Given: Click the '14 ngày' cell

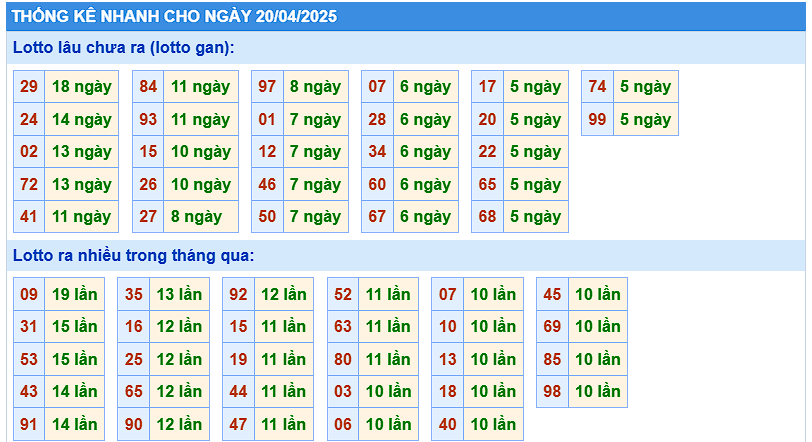Looking at the screenshot, I should coord(81,120).
